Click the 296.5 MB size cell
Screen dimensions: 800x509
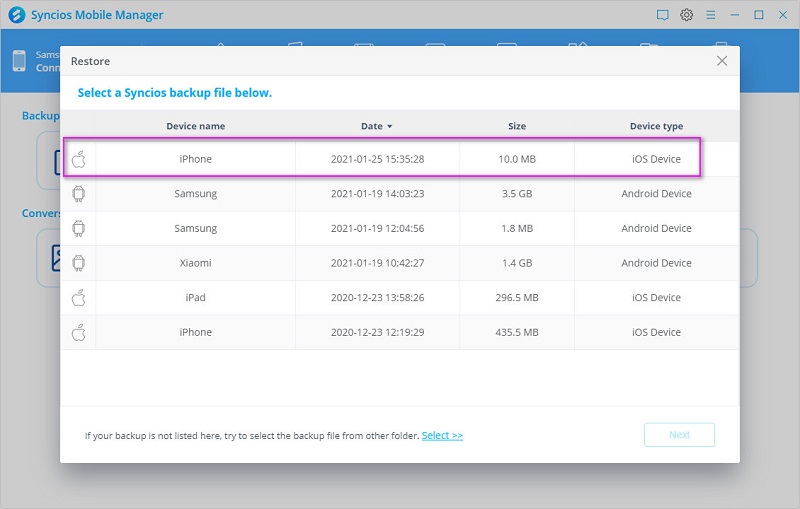pyautogui.click(x=517, y=298)
